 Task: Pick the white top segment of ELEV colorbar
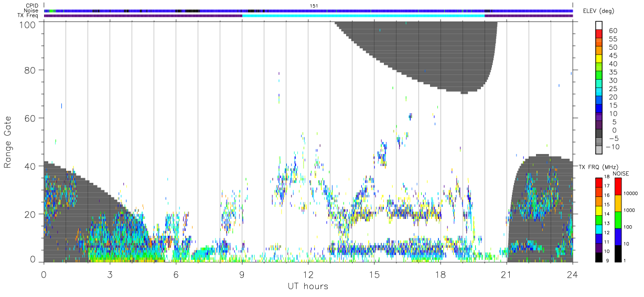(599, 26)
